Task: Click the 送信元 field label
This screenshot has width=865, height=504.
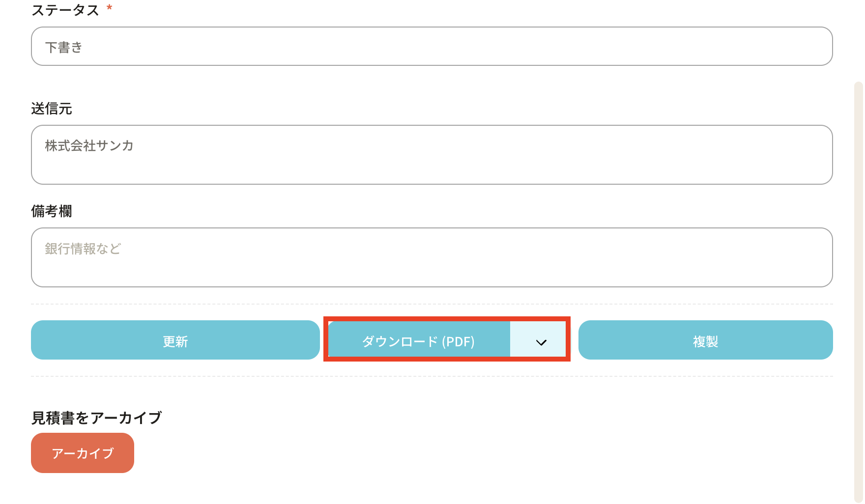Action: [52, 109]
